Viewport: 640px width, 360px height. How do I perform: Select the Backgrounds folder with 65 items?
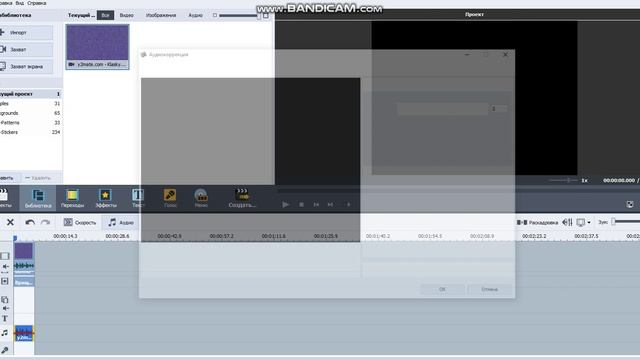coord(31,113)
